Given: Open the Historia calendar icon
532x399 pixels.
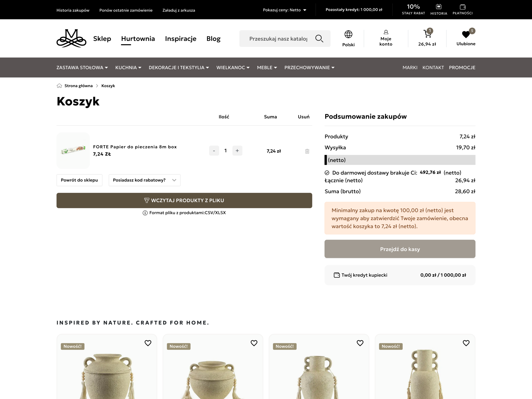Looking at the screenshot, I should point(439,6).
